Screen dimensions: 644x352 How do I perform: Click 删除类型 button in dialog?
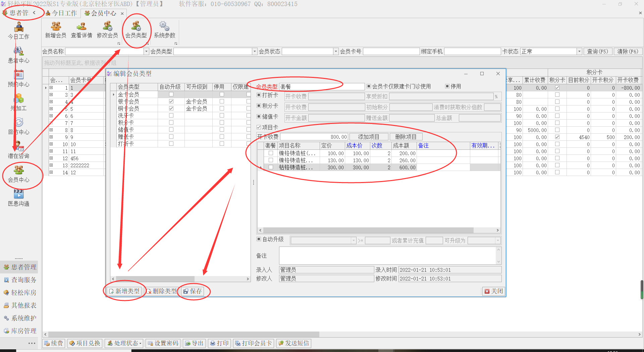(x=161, y=291)
